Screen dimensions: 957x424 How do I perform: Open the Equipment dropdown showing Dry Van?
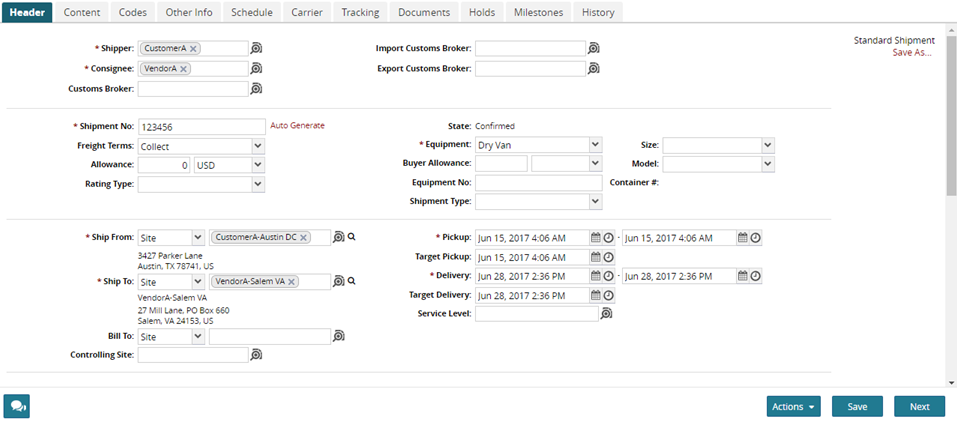pos(595,146)
